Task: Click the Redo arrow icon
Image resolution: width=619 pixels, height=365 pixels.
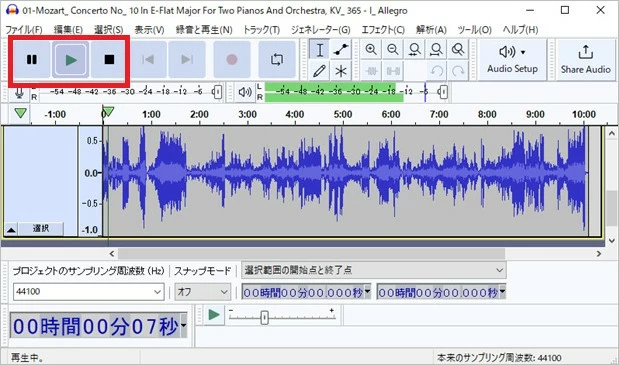Action: point(458,71)
